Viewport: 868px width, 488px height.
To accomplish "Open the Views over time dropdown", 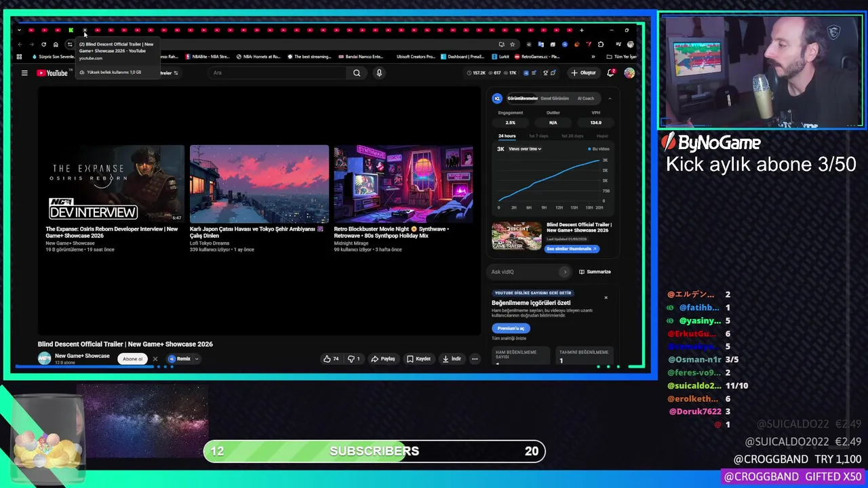I will coord(525,149).
